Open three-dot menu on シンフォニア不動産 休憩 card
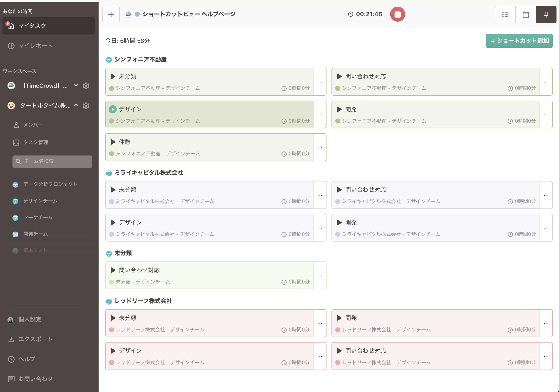This screenshot has width=559, height=392. (x=320, y=147)
